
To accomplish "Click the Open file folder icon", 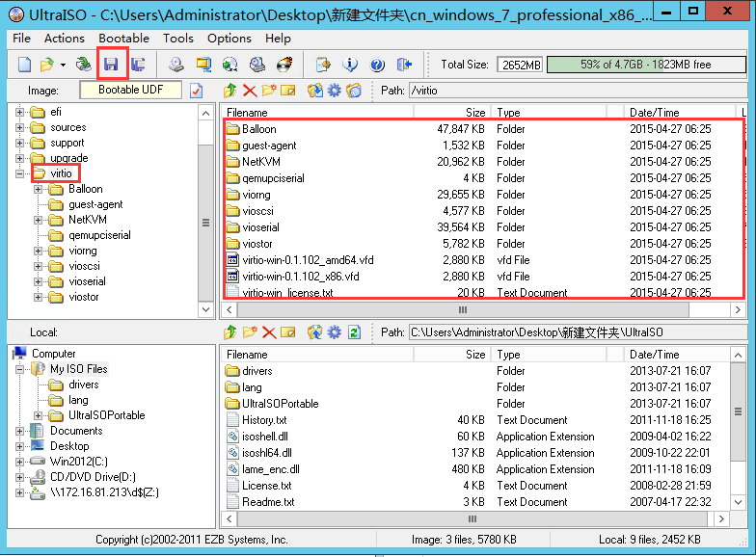I will pyautogui.click(x=46, y=64).
